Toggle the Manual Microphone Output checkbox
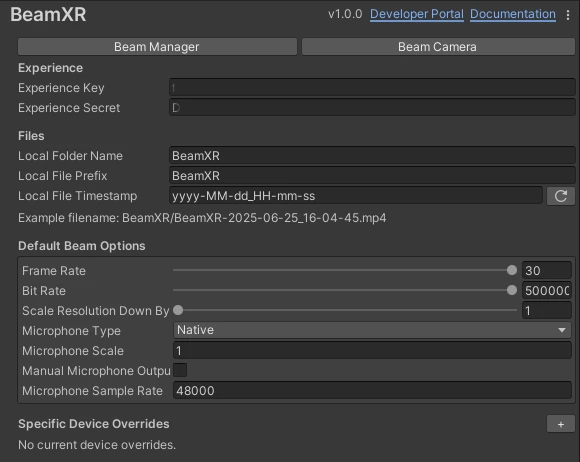580x462 pixels. pyautogui.click(x=180, y=370)
